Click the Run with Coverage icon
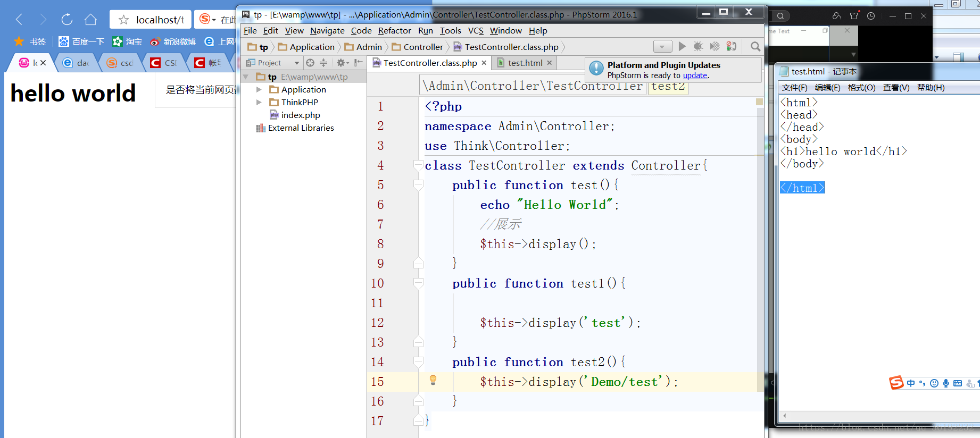The height and width of the screenshot is (438, 980). click(715, 47)
